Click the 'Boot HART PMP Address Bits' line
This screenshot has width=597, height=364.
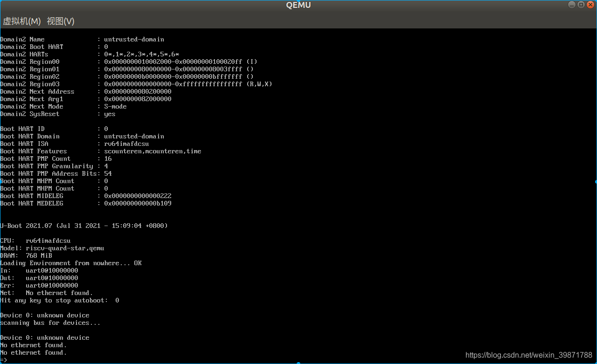pyautogui.click(x=56, y=173)
